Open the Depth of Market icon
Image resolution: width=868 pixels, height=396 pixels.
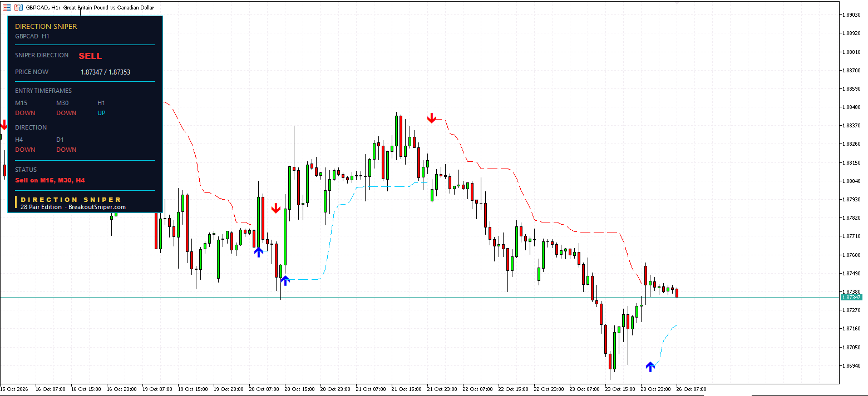tap(7, 7)
